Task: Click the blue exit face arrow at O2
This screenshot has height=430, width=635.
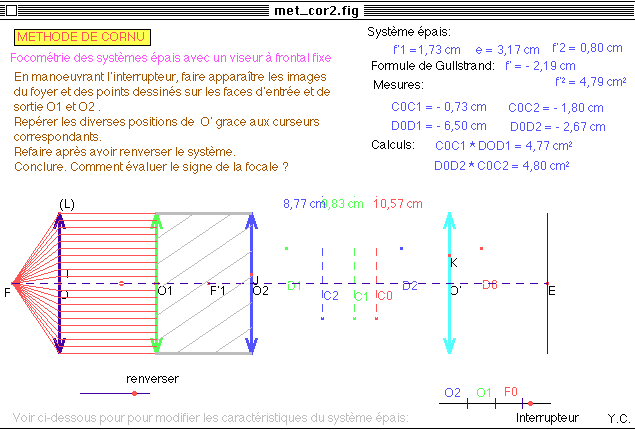Action: 250,320
